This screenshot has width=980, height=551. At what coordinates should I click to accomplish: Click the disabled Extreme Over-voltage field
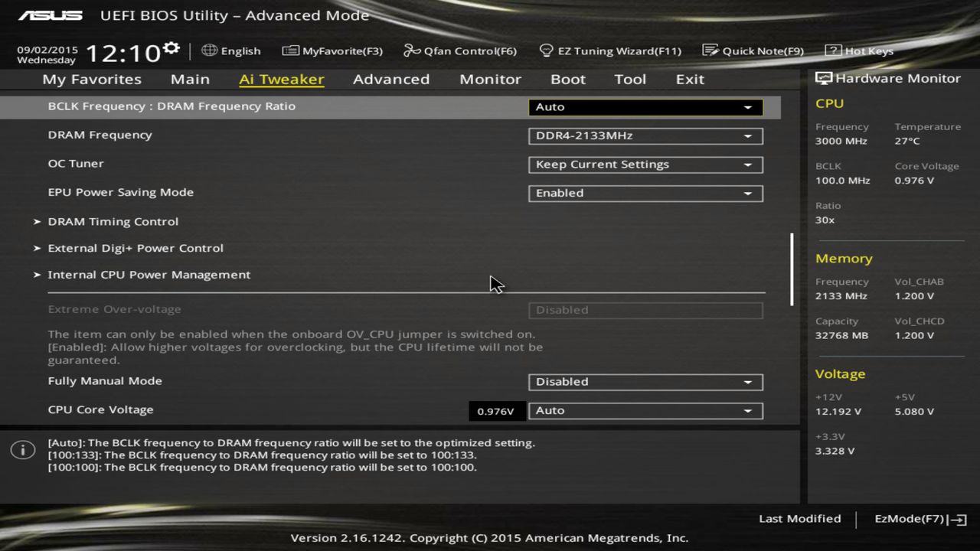(645, 310)
